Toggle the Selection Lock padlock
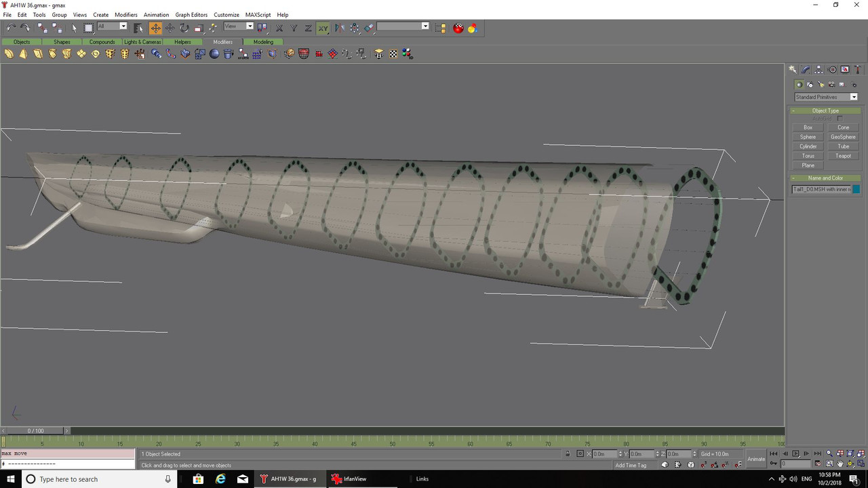The width and height of the screenshot is (868, 488). 568,453
